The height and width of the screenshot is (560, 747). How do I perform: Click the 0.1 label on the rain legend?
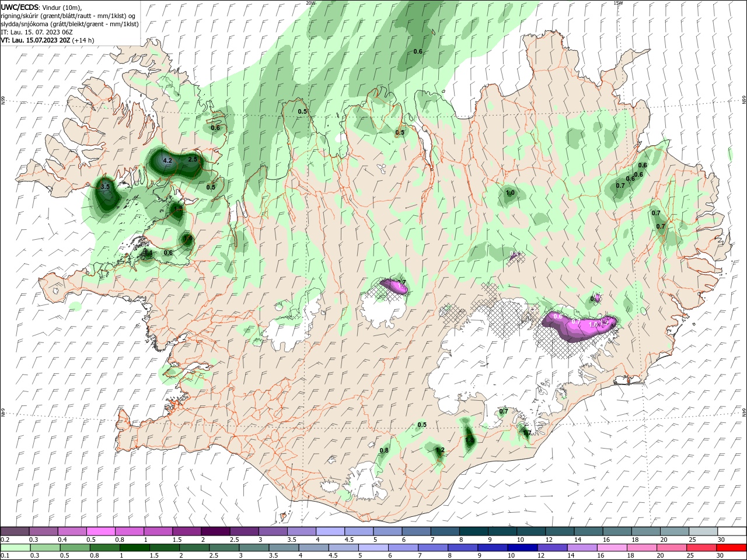pyautogui.click(x=5, y=555)
